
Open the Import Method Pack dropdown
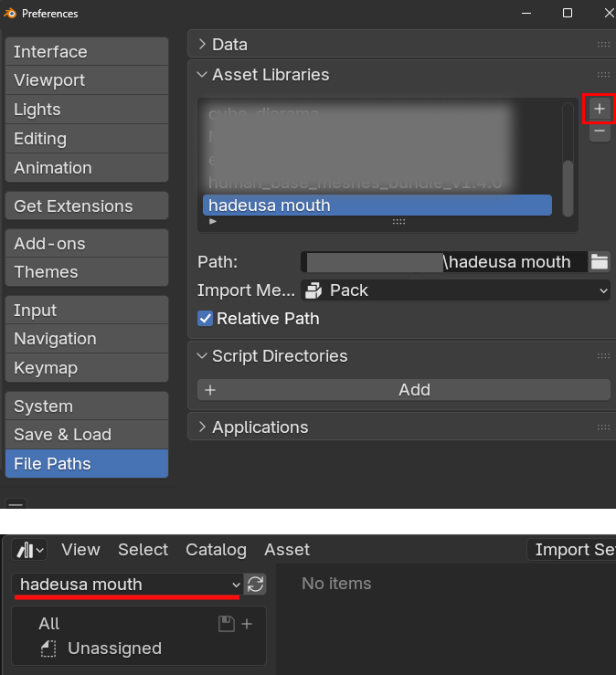tap(455, 290)
